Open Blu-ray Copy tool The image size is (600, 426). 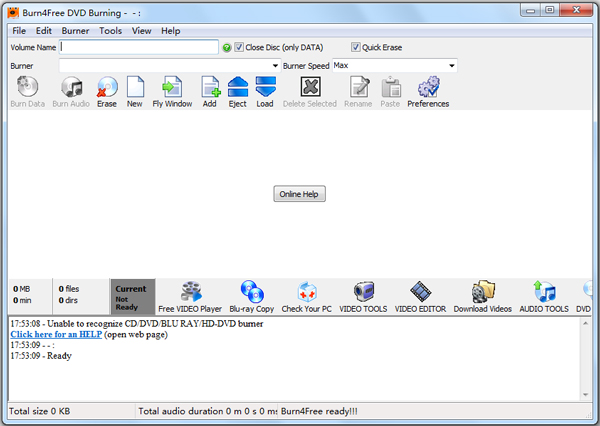point(252,292)
